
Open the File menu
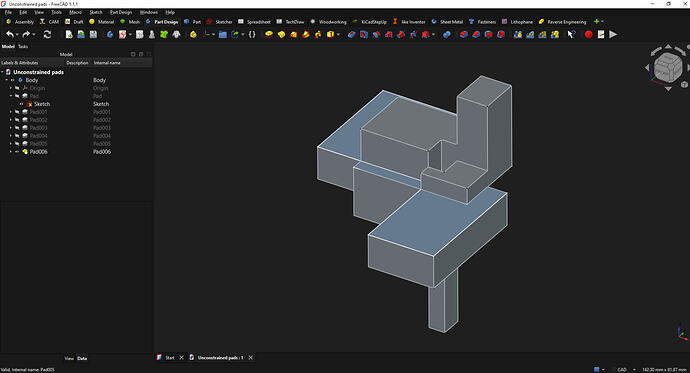(8, 12)
